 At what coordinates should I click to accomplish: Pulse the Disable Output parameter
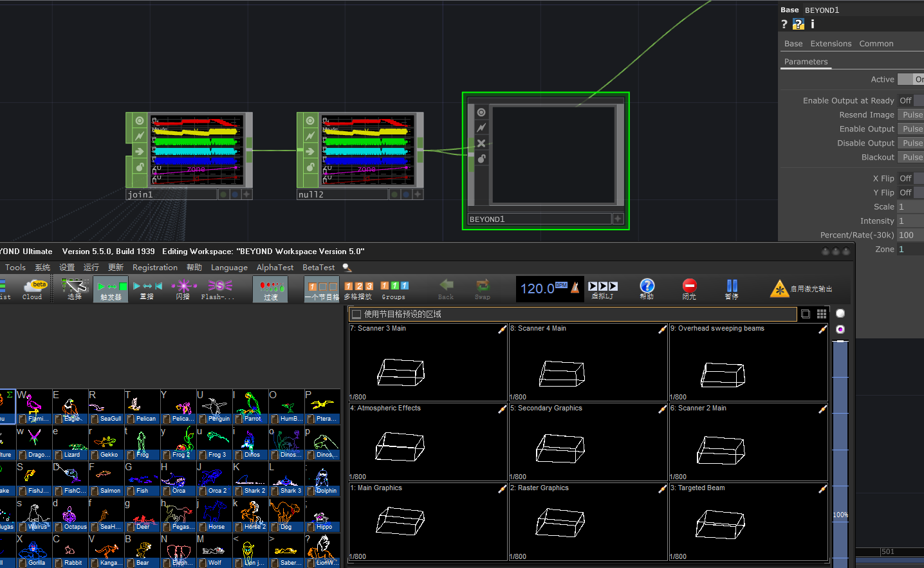911,143
